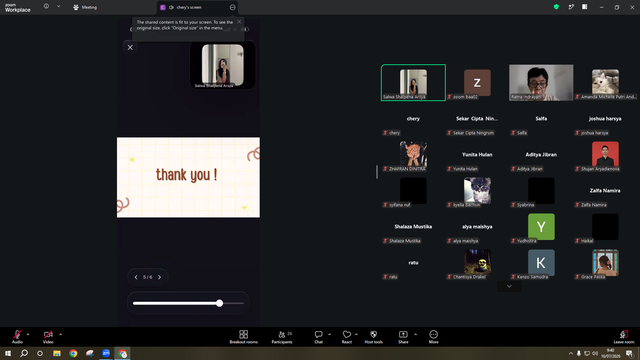Select Kenzo Samudra's K tile
The width and height of the screenshot is (640, 360).
(541, 262)
